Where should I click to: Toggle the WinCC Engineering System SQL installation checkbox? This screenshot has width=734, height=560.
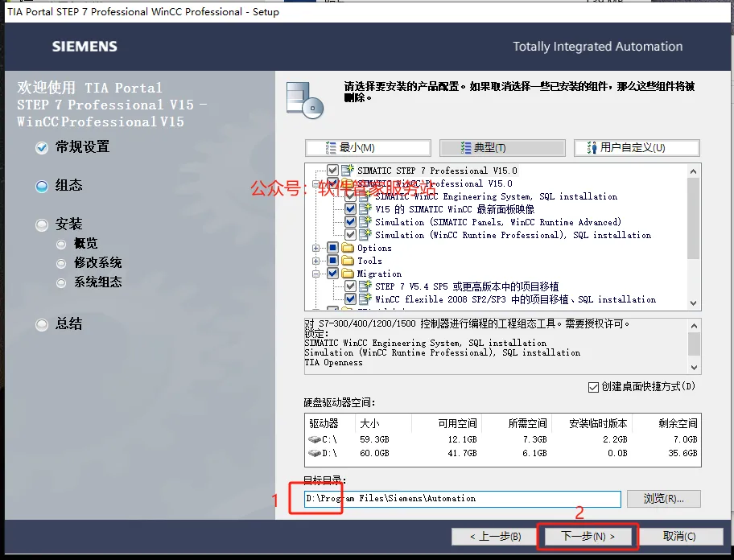pos(350,196)
